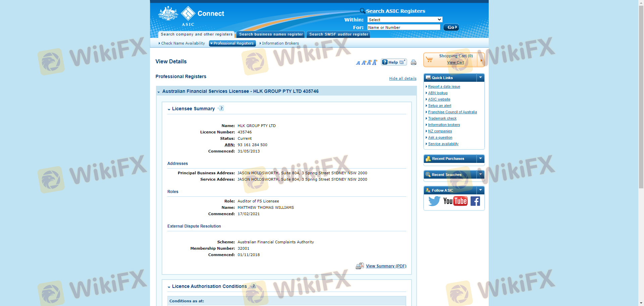Switch to Search business names register tab
Viewport: 644px width, 306px height.
pos(271,35)
